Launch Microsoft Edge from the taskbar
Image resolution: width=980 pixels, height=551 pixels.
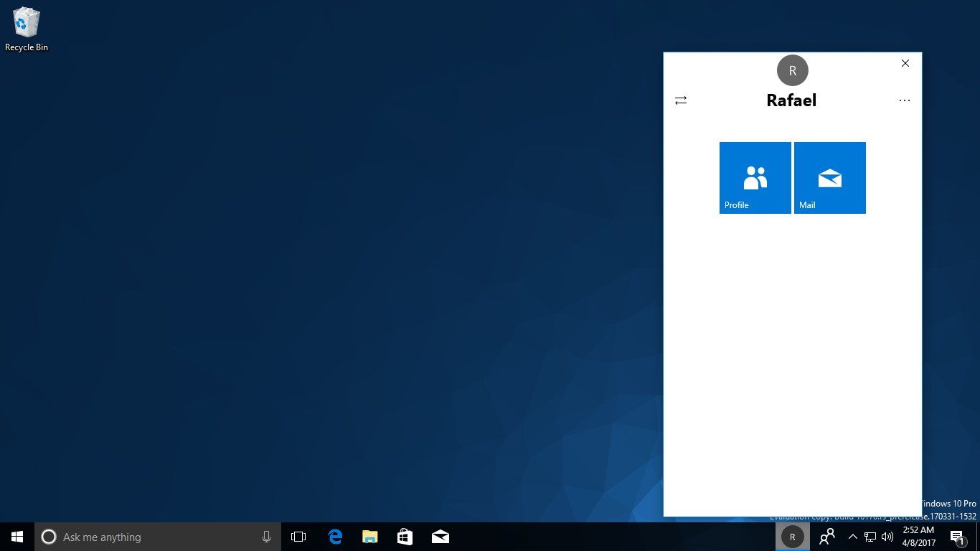coord(335,537)
